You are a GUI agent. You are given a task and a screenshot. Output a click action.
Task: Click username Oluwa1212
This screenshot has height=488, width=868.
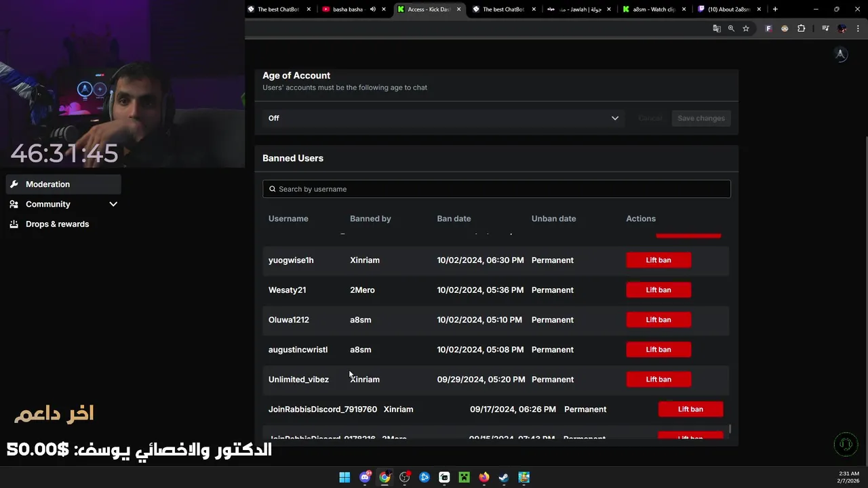point(289,320)
